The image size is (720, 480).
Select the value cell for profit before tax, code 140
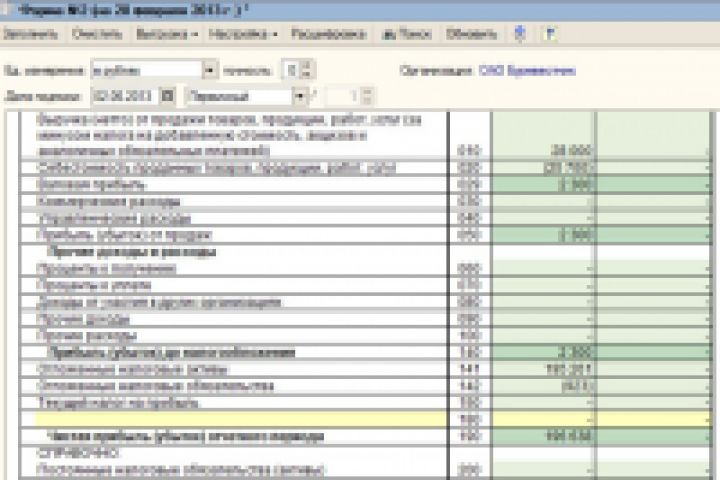tap(543, 352)
